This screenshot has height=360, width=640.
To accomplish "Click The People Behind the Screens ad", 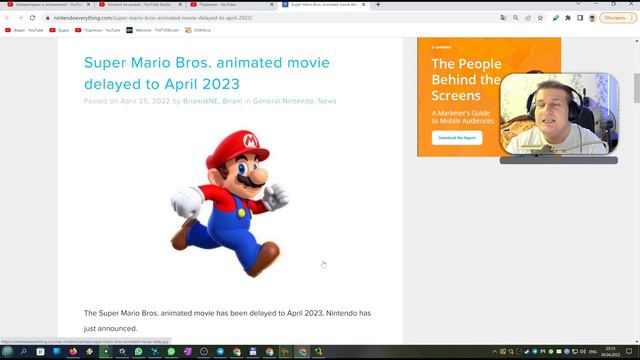I will click(465, 97).
